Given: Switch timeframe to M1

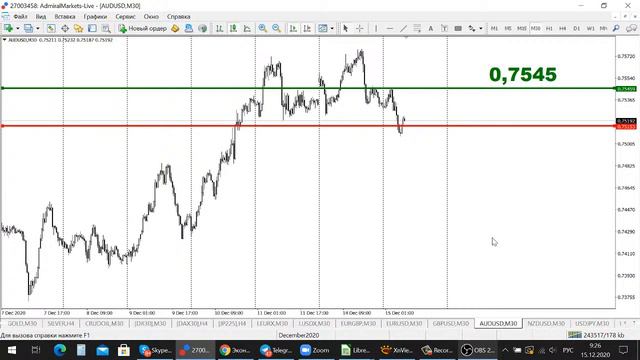Looking at the screenshot, I should click(x=494, y=28).
